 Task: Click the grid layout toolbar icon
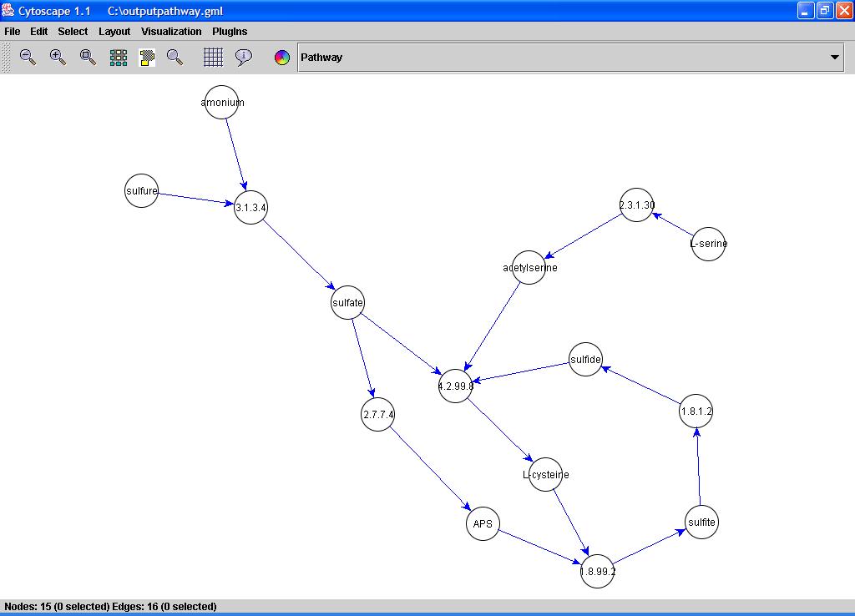[x=214, y=57]
